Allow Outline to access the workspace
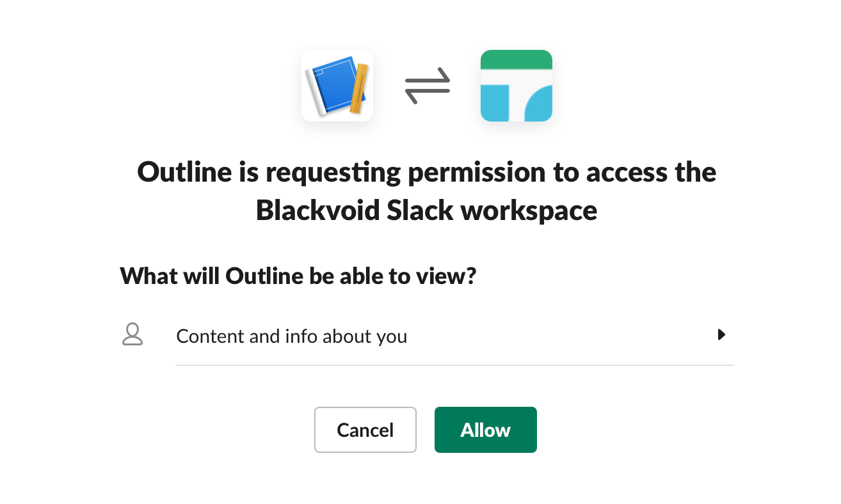The width and height of the screenshot is (841, 504). (485, 430)
